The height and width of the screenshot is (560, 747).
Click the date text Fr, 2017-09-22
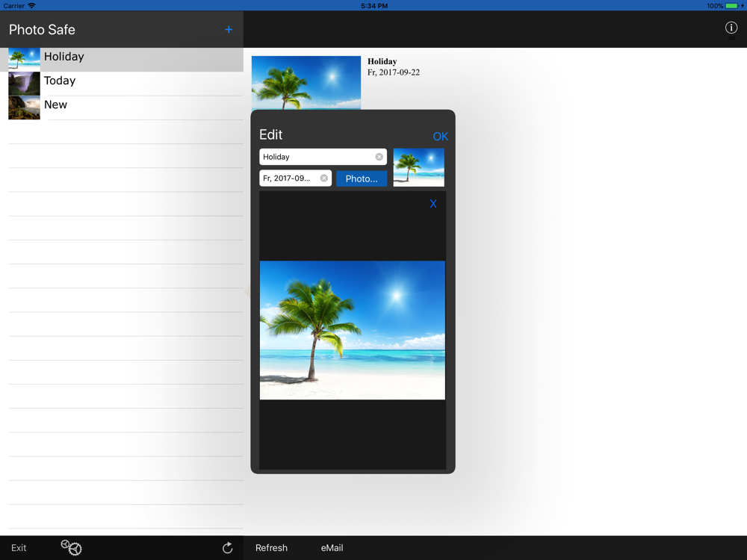coord(394,72)
